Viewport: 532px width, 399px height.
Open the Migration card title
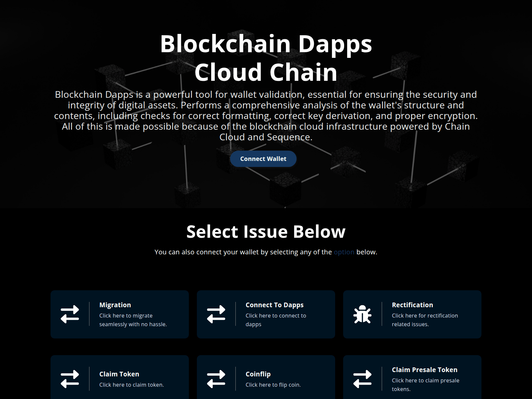[x=115, y=305]
